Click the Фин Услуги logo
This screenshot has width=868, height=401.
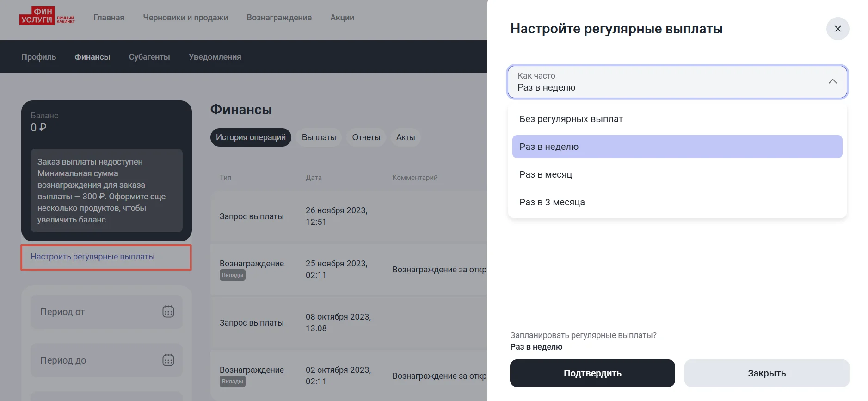click(47, 16)
